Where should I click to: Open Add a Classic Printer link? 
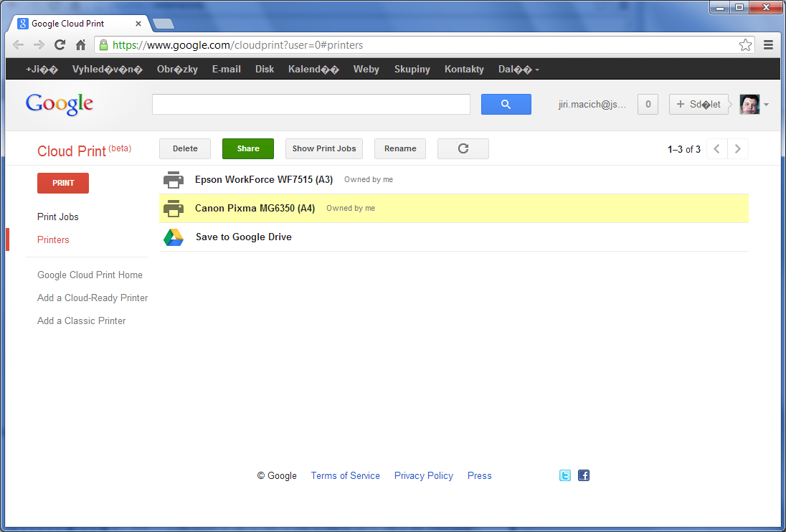pyautogui.click(x=82, y=321)
